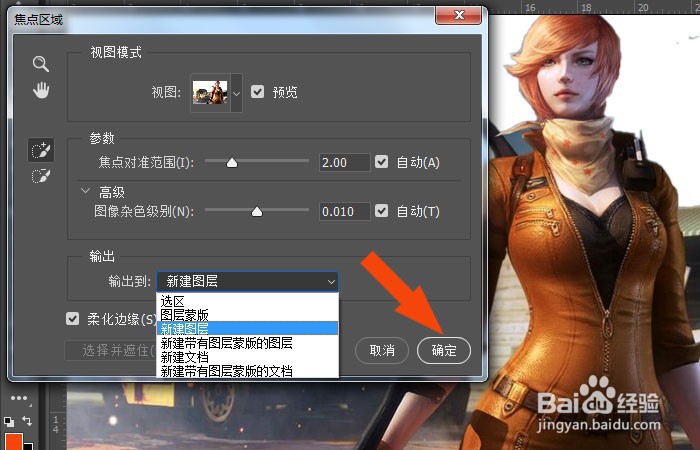Viewport: 700px width, 450px height.
Task: Click the swap foreground/background colors icon
Action: point(27,421)
